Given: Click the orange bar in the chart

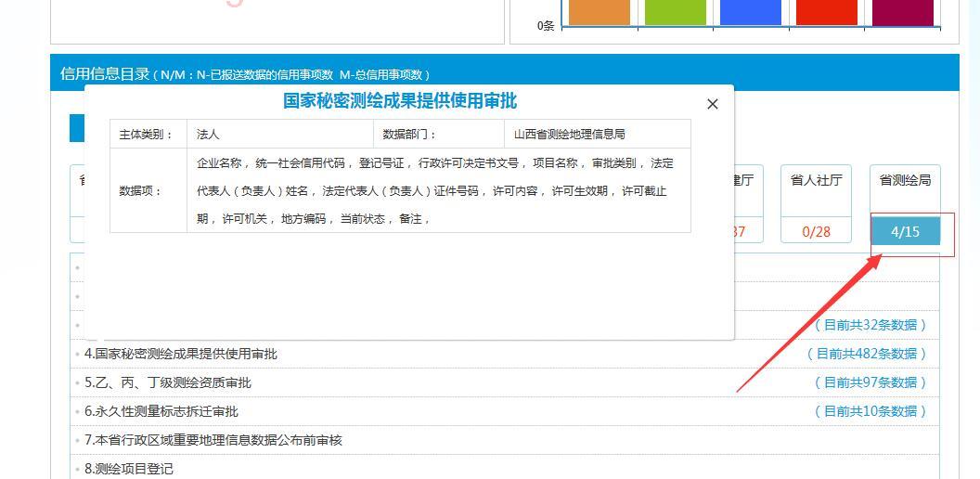Looking at the screenshot, I should (599, 12).
